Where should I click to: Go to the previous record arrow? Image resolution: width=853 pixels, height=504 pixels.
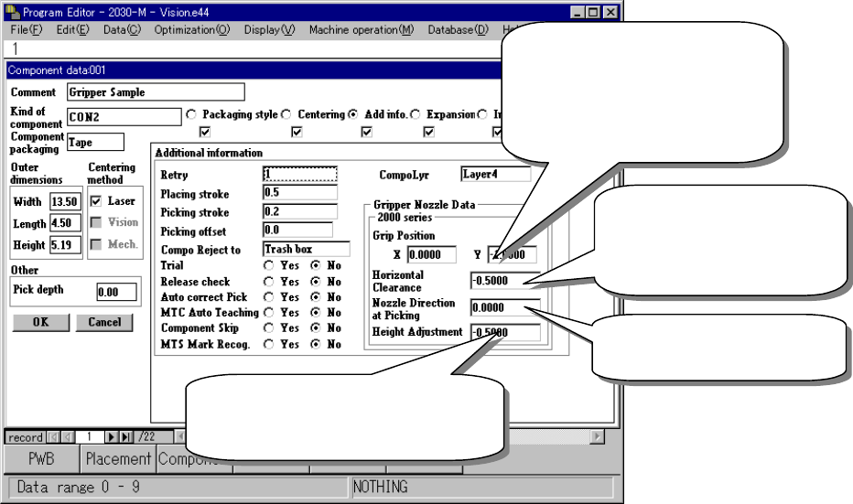pos(69,437)
